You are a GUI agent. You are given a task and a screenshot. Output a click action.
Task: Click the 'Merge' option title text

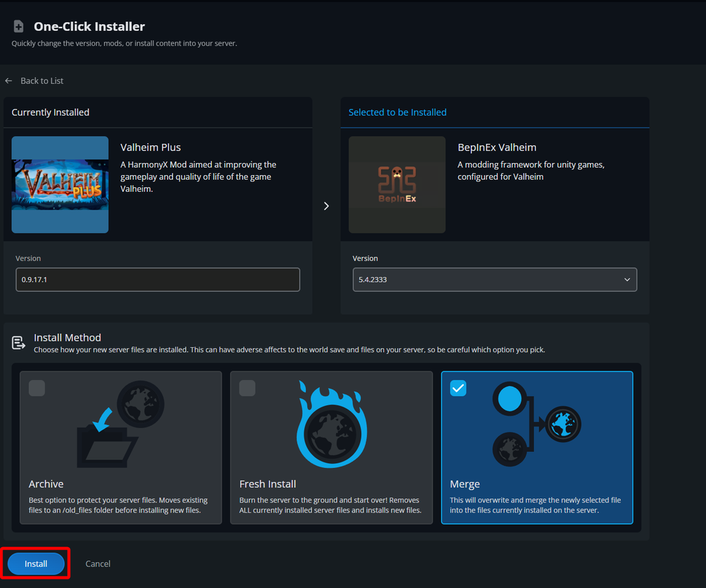click(x=465, y=484)
